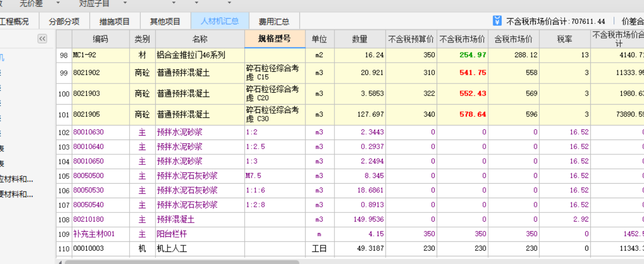
Task: Switch to the 分部分项 tab
Action: pyautogui.click(x=64, y=22)
